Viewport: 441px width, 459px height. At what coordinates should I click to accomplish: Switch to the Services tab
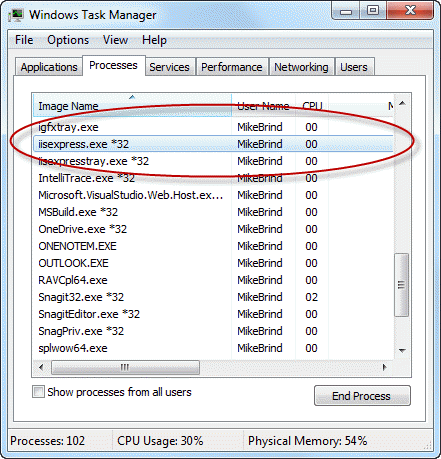tap(169, 67)
